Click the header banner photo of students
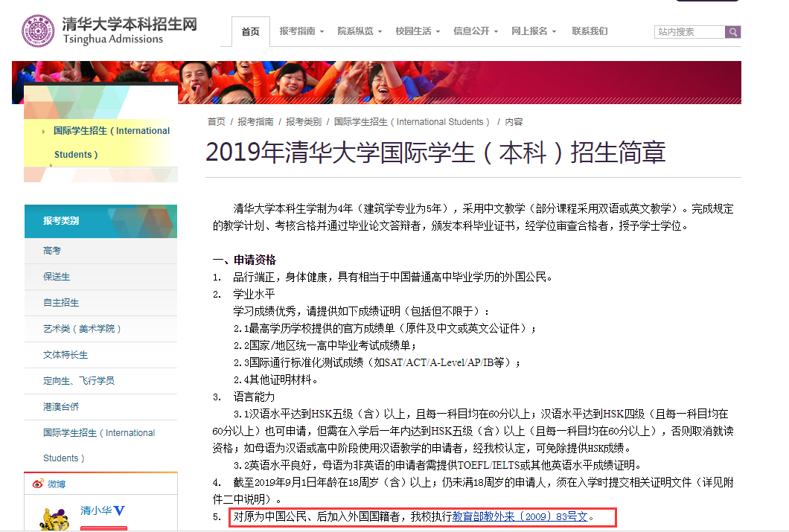The image size is (789, 532). click(377, 83)
